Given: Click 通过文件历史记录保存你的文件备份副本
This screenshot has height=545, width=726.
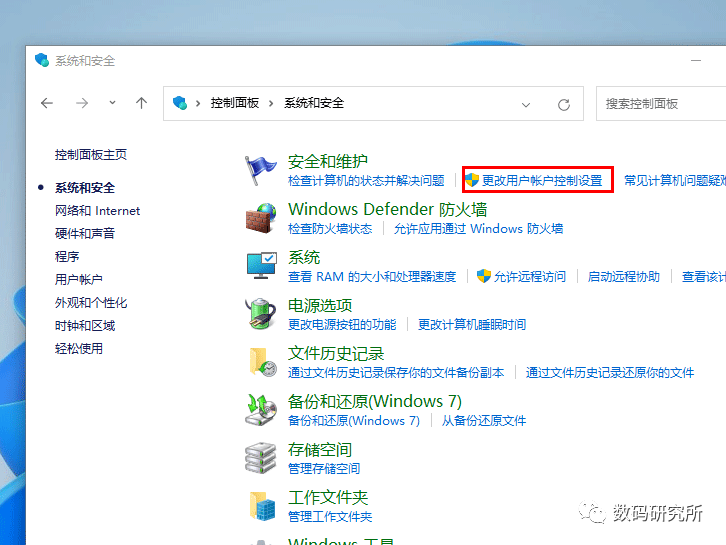Looking at the screenshot, I should [396, 373].
